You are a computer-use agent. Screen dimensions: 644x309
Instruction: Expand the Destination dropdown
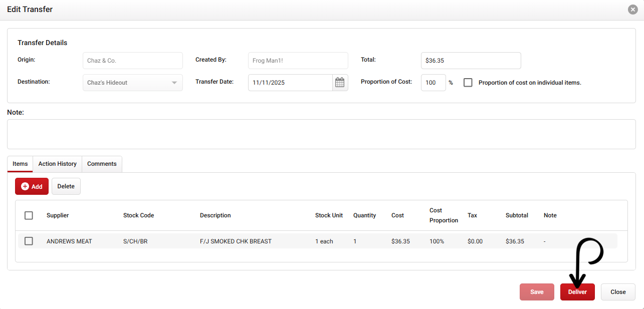point(174,83)
